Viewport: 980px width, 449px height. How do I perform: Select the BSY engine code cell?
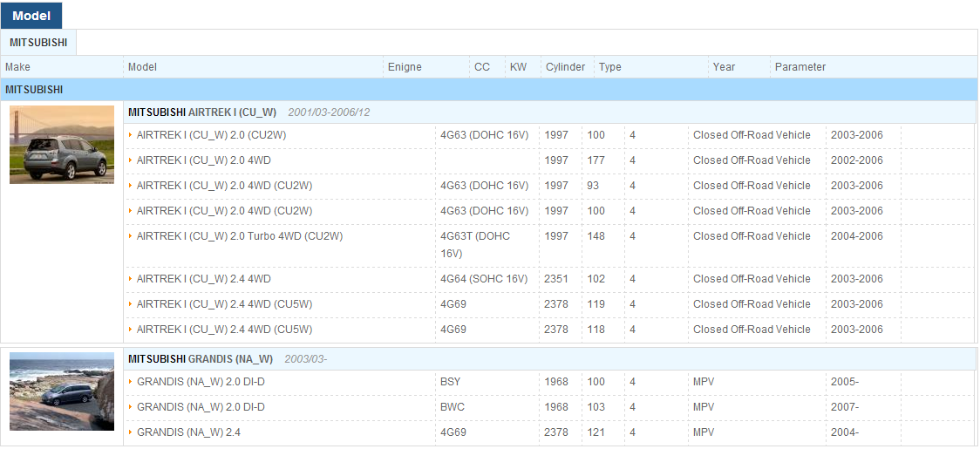coord(450,382)
